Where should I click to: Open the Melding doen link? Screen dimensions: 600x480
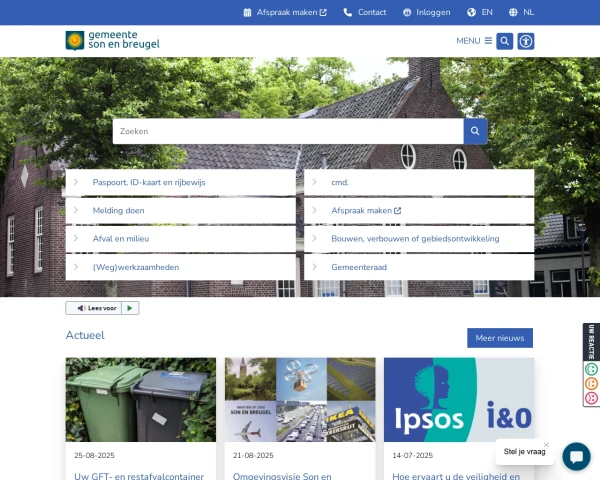click(118, 211)
